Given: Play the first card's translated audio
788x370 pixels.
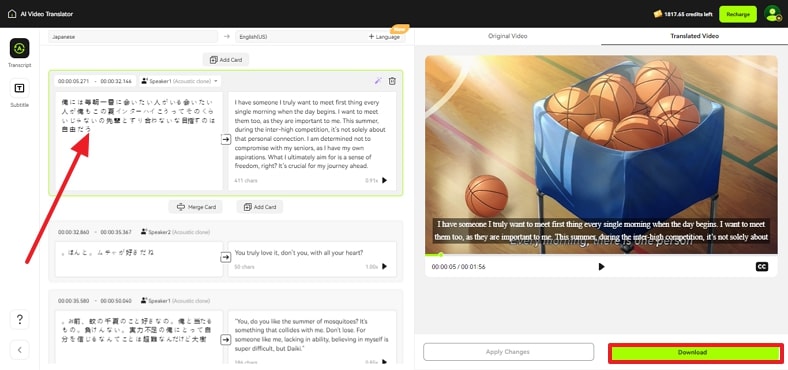Looking at the screenshot, I should (x=384, y=180).
